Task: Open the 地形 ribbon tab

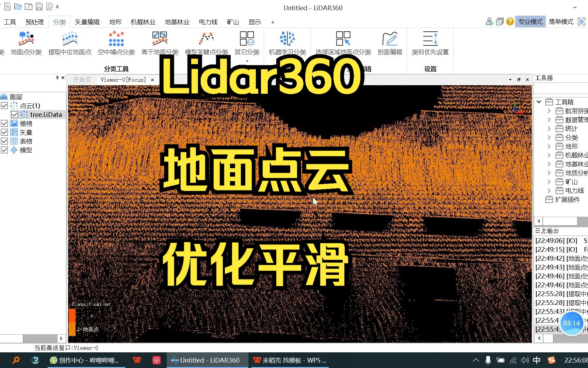Action: coord(115,22)
